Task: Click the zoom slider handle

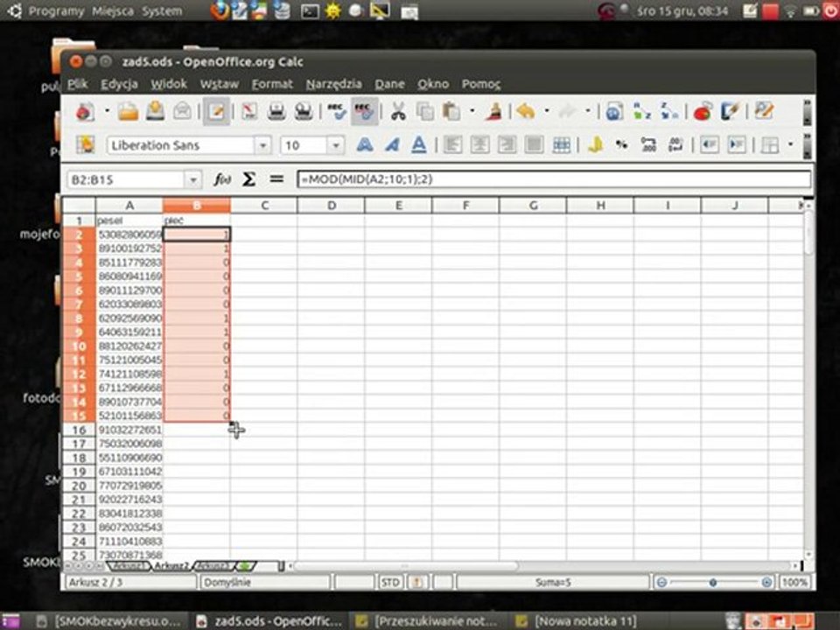Action: (x=712, y=583)
